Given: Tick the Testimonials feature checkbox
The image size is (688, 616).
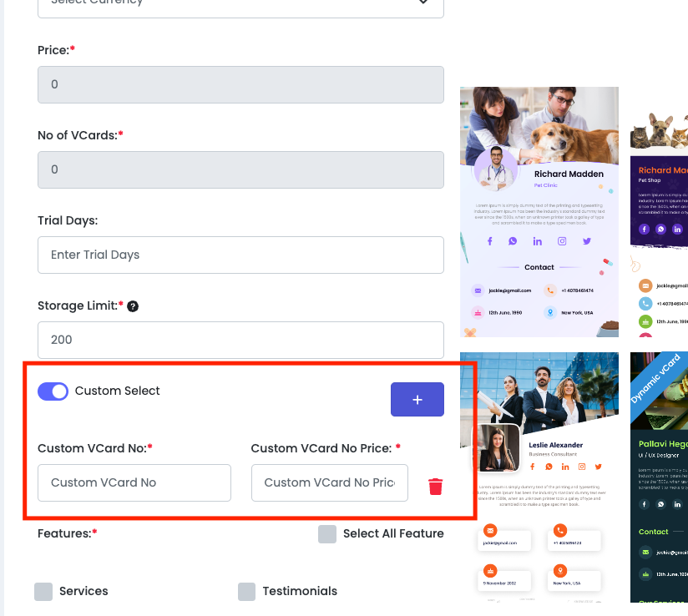Looking at the screenshot, I should (246, 592).
